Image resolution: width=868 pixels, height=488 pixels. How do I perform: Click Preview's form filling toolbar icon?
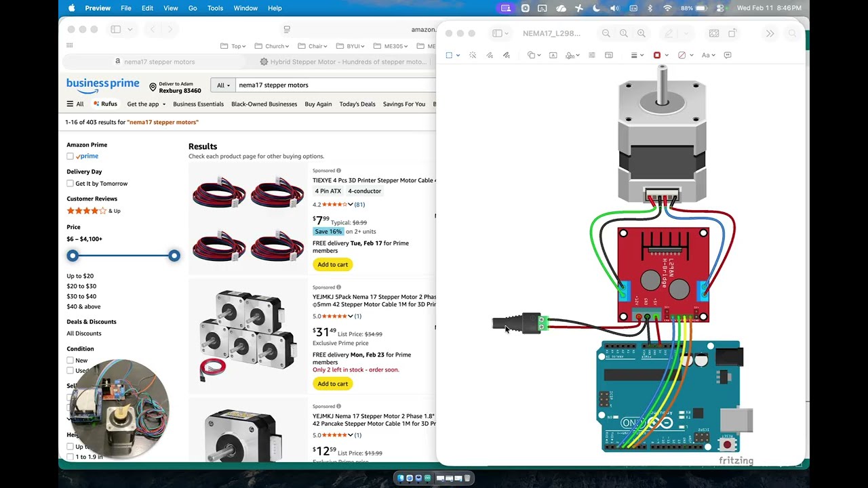tap(714, 33)
